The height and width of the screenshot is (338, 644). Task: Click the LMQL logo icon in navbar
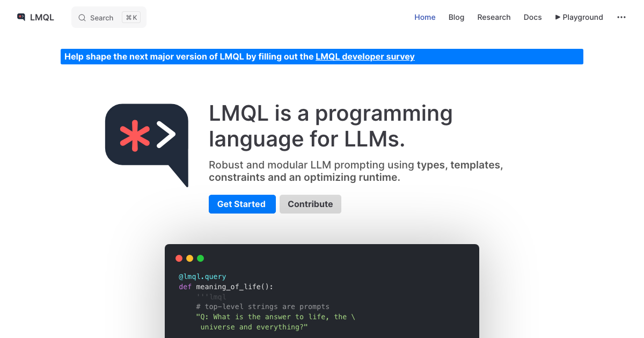click(21, 17)
